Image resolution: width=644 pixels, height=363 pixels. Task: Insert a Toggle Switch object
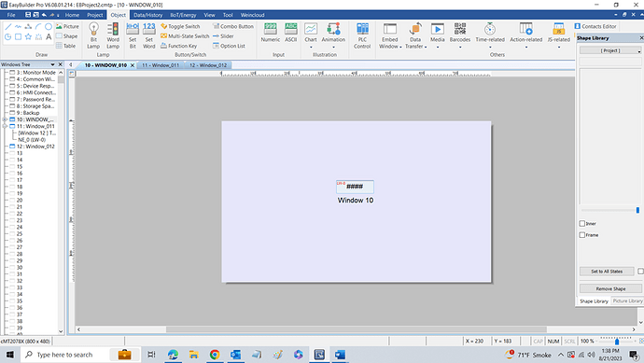[180, 26]
